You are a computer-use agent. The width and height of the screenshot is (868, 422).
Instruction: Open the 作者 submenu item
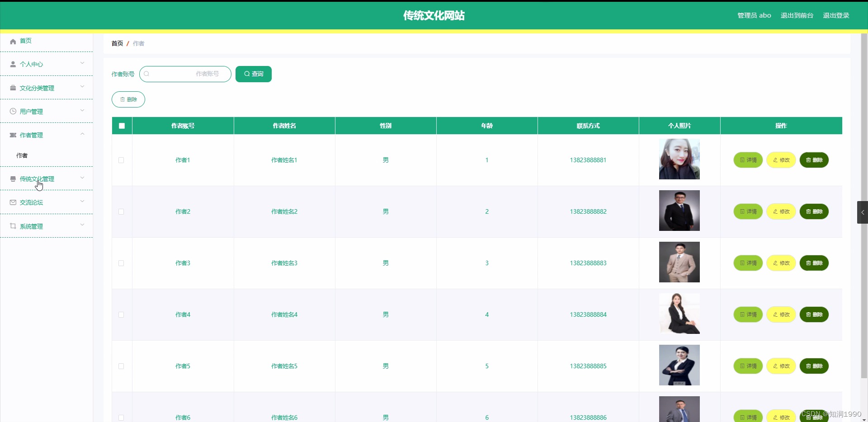tap(22, 155)
